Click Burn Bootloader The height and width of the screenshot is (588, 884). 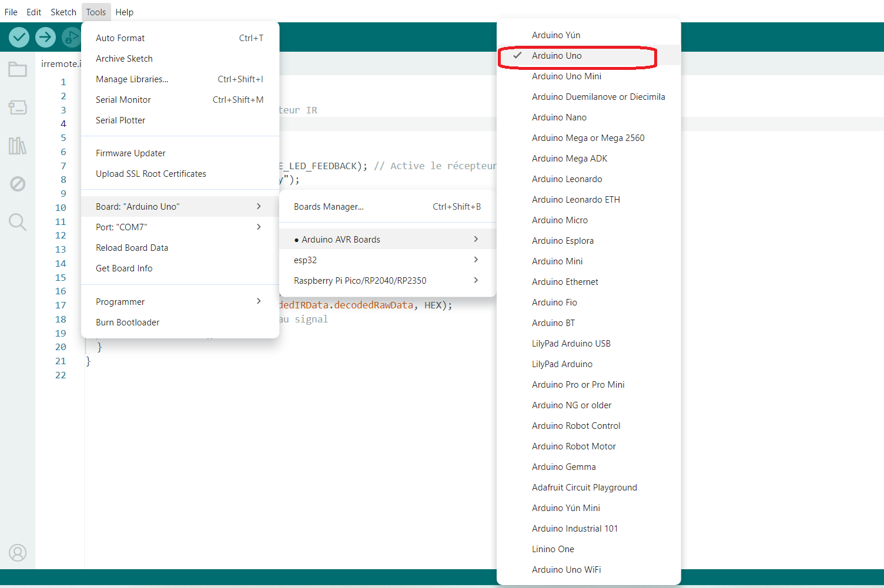click(180, 322)
